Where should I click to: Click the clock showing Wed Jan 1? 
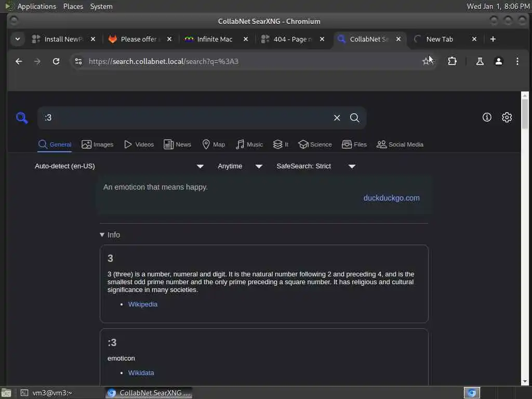tap(498, 6)
